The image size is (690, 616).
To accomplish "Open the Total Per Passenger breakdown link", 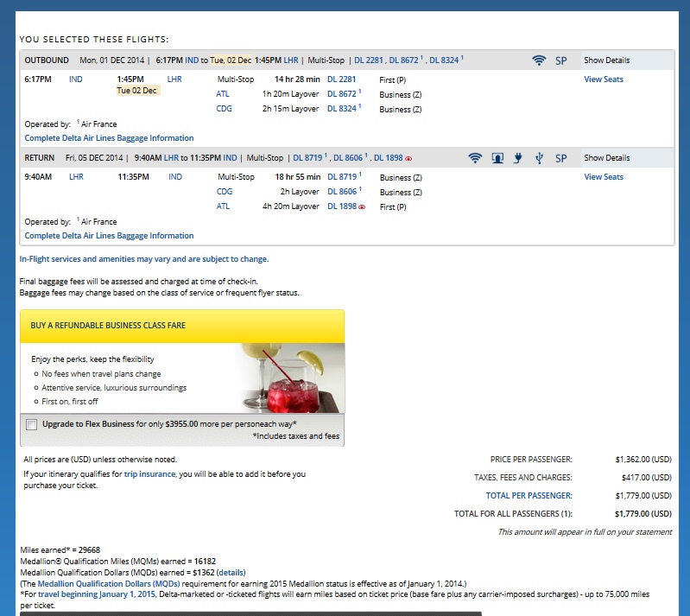I will pos(529,496).
